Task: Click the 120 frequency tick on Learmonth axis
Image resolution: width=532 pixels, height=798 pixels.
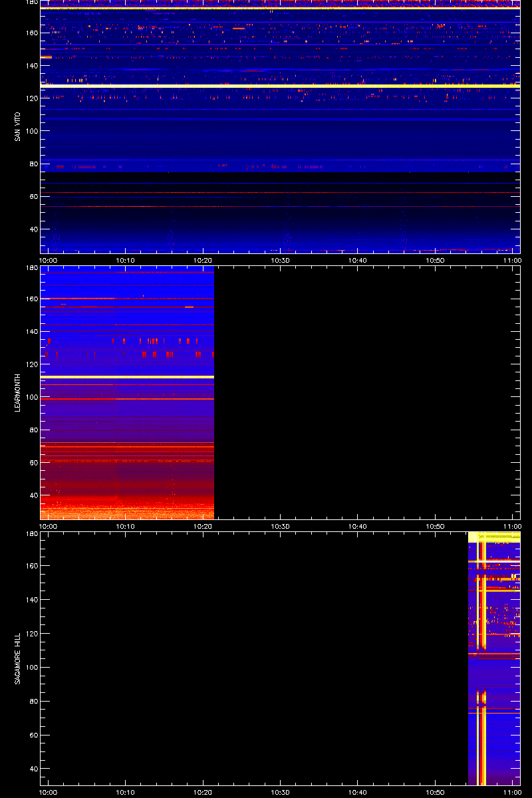Action: tap(31, 364)
